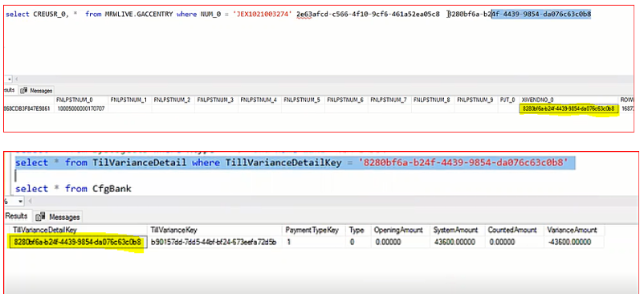
Task: Open the Messages tab in the upper results pane
Action: click(38, 91)
